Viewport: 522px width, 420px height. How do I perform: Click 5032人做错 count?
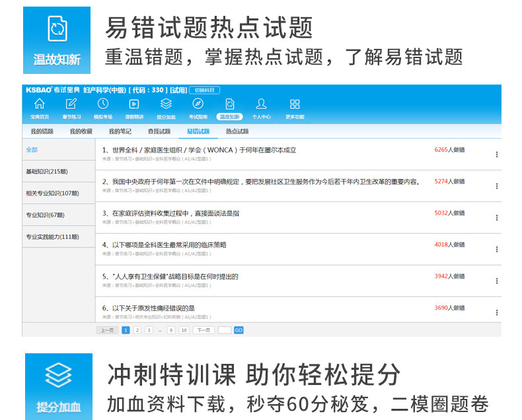coord(449,213)
